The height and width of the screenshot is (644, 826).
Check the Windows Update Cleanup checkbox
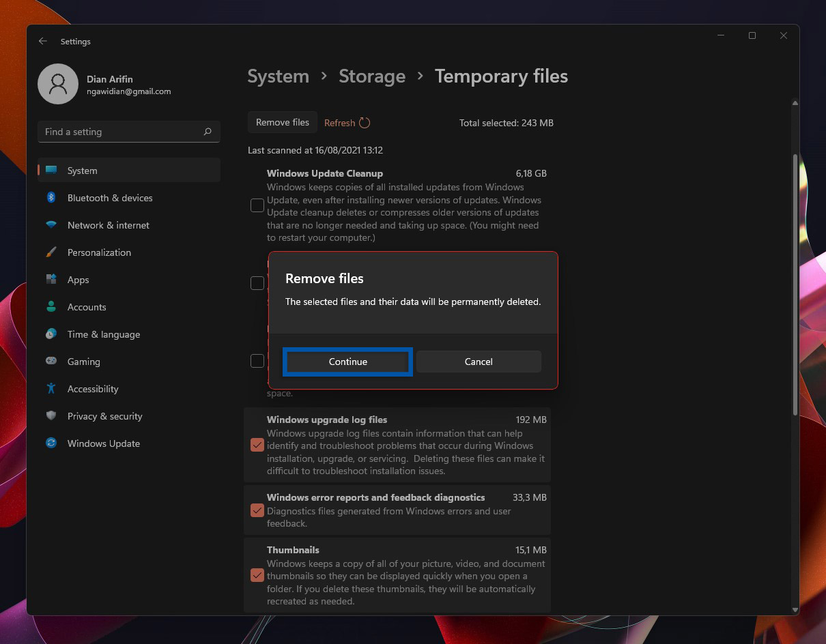pyautogui.click(x=257, y=205)
